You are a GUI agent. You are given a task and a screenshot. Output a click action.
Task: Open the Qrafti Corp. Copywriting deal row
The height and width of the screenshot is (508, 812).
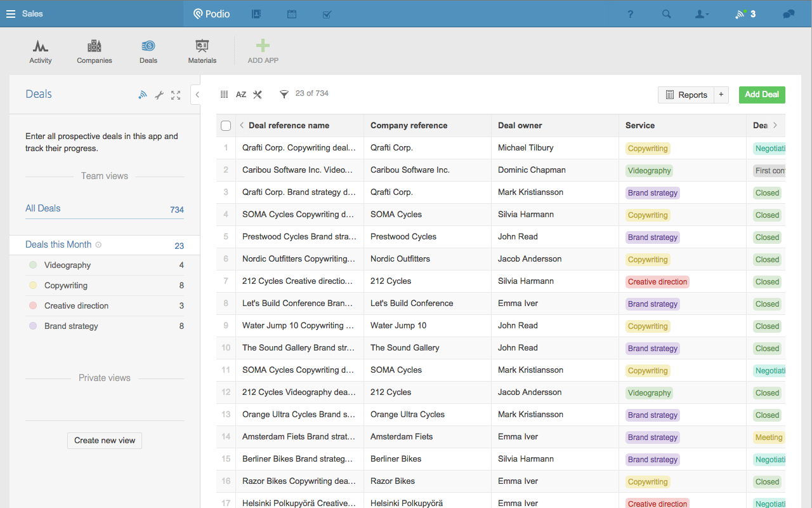coord(299,147)
